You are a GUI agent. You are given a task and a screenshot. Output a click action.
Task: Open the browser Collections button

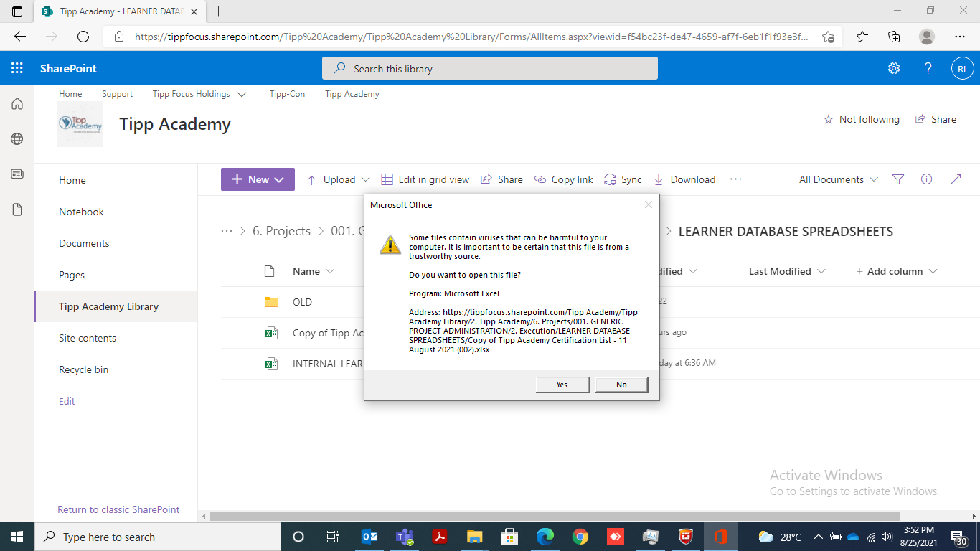(x=894, y=37)
